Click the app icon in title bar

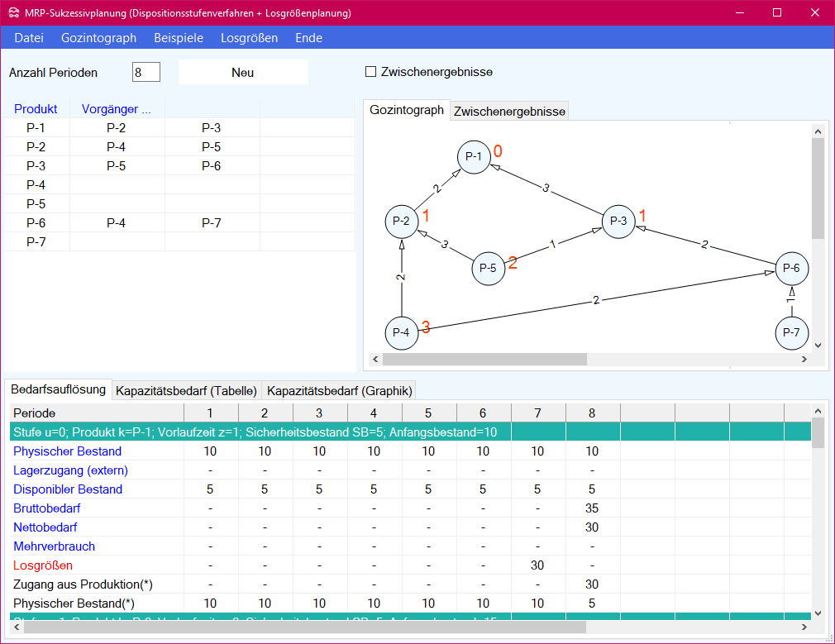pos(12,13)
